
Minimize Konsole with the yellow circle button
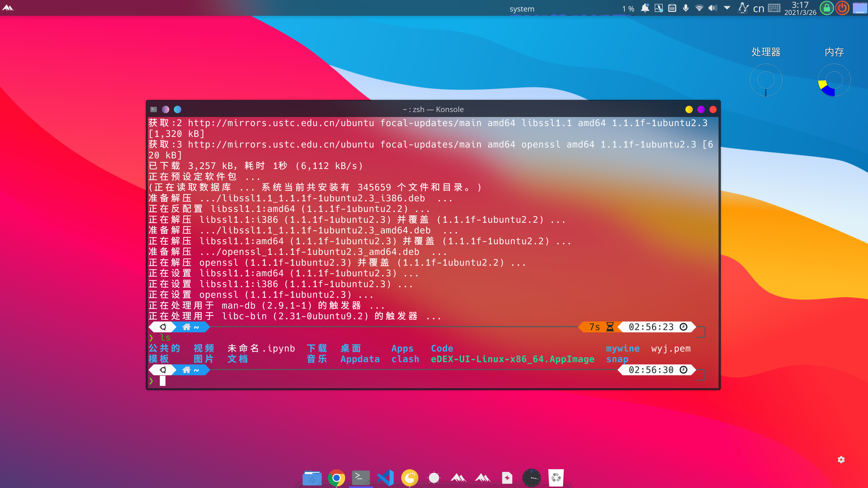689,109
